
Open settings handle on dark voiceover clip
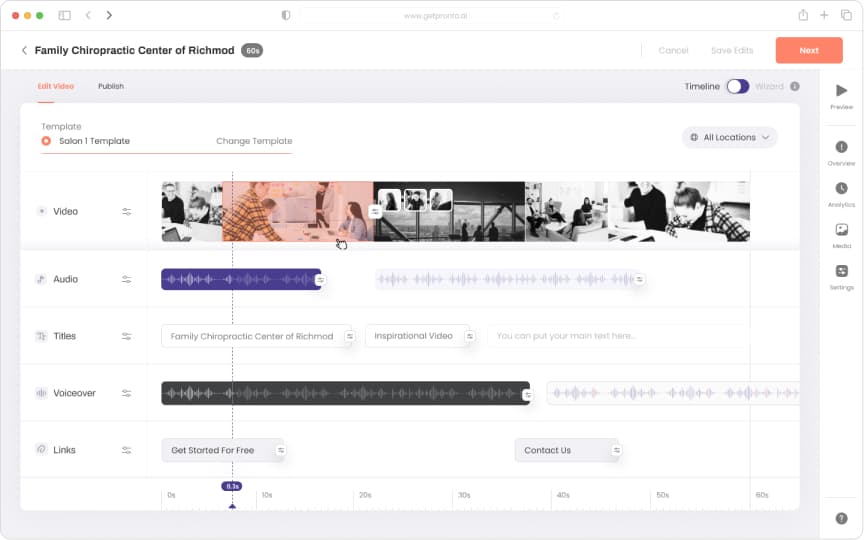tap(527, 395)
